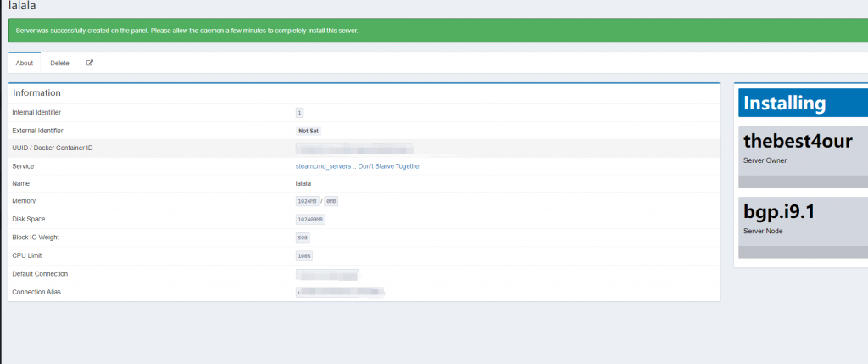Click the 0MB swap value badge
The height and width of the screenshot is (364, 868).
tap(331, 201)
